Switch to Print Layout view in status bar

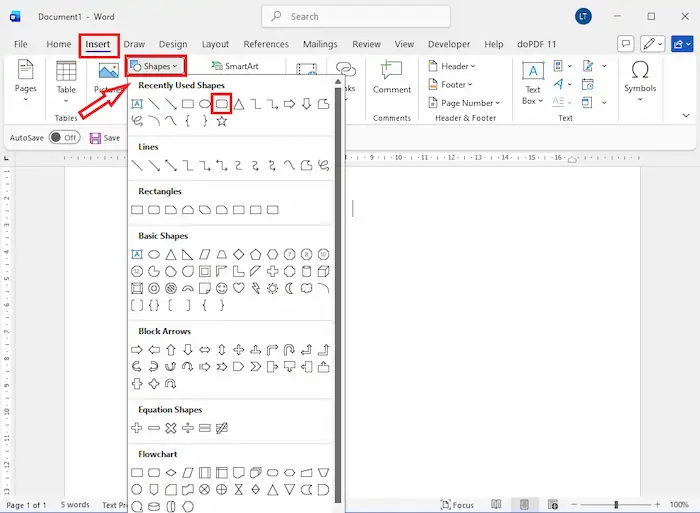pyautogui.click(x=523, y=505)
